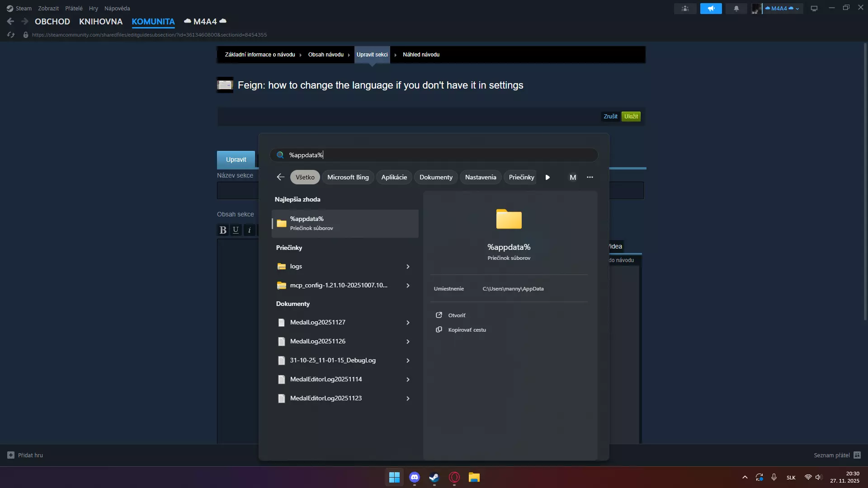Toggle bold formatting in the section editor
The height and width of the screenshot is (488, 868).
click(x=223, y=230)
